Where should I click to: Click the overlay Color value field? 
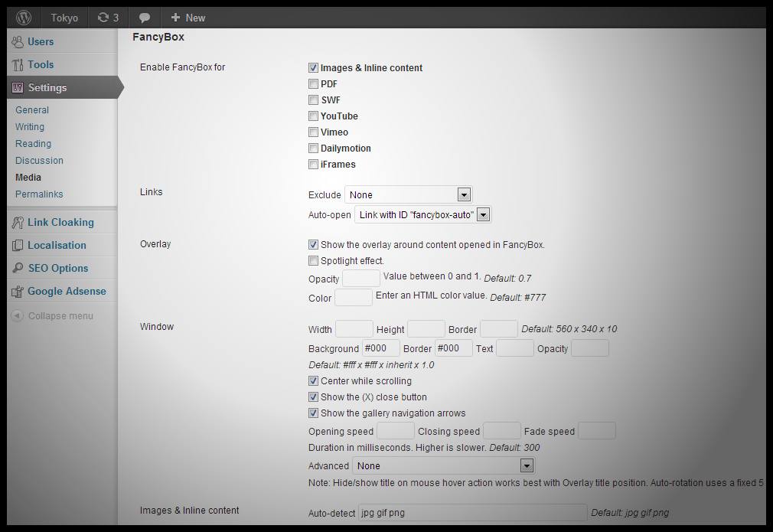[x=354, y=298]
